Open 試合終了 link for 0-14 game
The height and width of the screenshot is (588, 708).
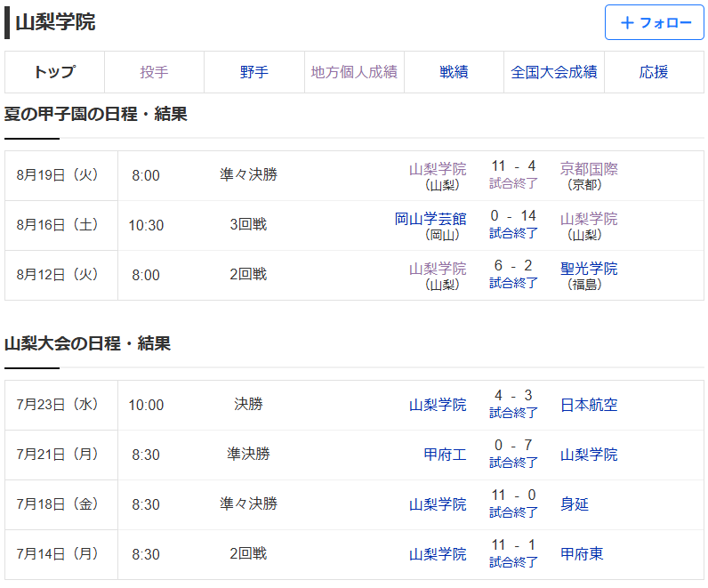pyautogui.click(x=513, y=233)
